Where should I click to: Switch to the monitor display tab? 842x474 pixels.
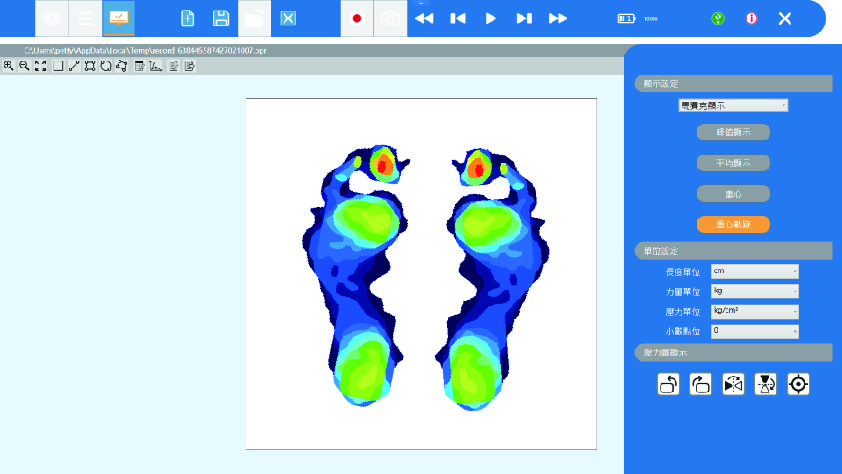[118, 19]
